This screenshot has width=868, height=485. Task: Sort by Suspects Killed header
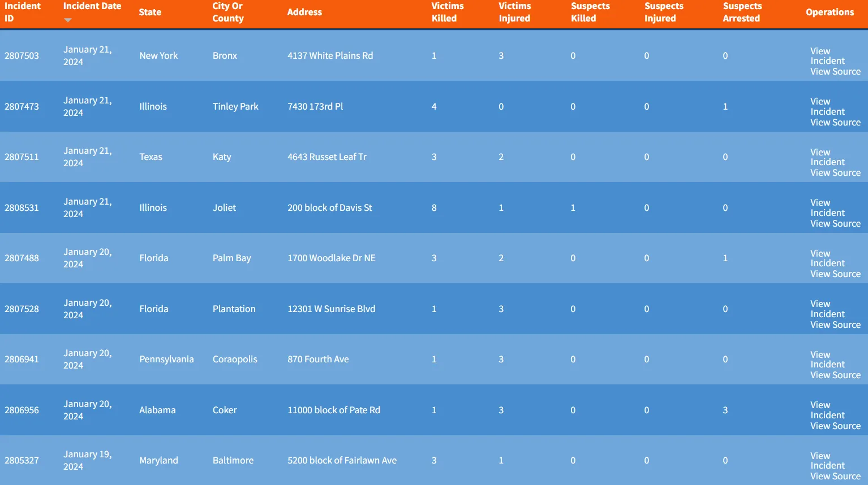590,12
